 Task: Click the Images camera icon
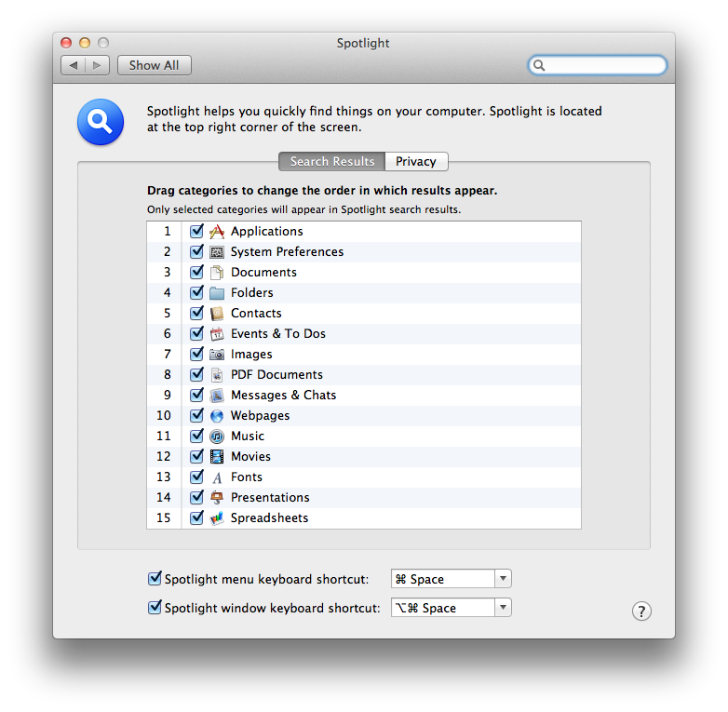pyautogui.click(x=217, y=355)
